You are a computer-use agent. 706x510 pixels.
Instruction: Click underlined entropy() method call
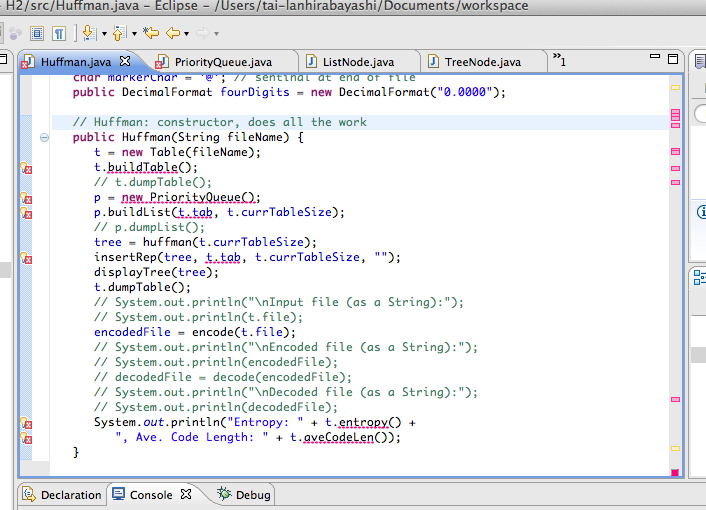[x=370, y=422]
